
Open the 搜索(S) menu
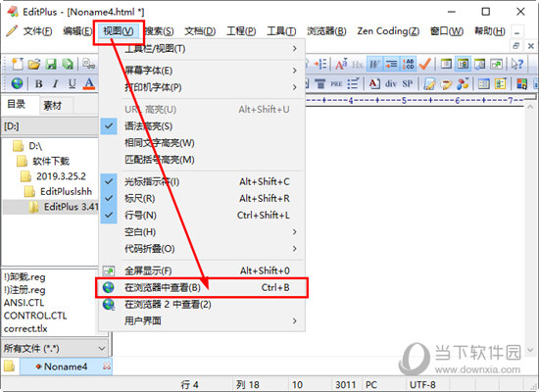coord(159,31)
